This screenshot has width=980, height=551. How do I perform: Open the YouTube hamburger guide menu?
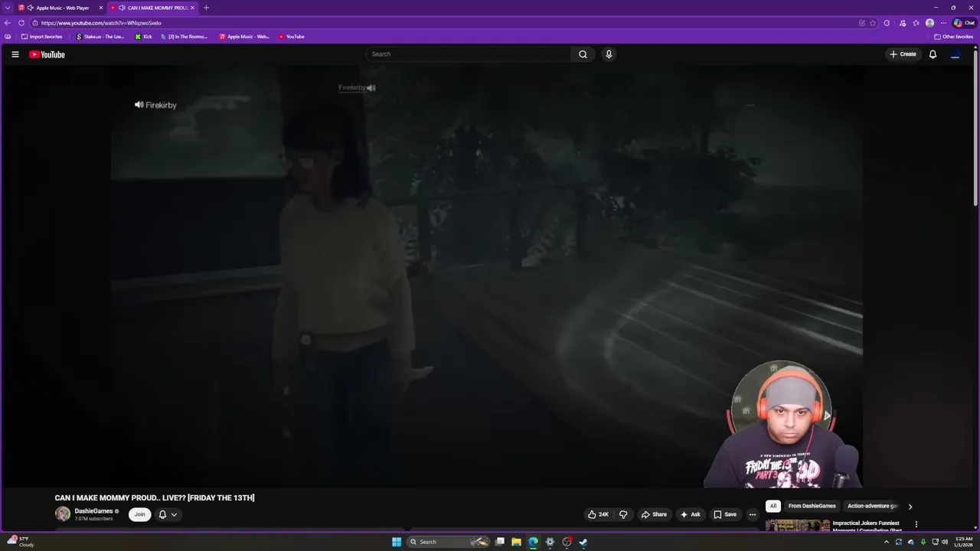point(15,54)
